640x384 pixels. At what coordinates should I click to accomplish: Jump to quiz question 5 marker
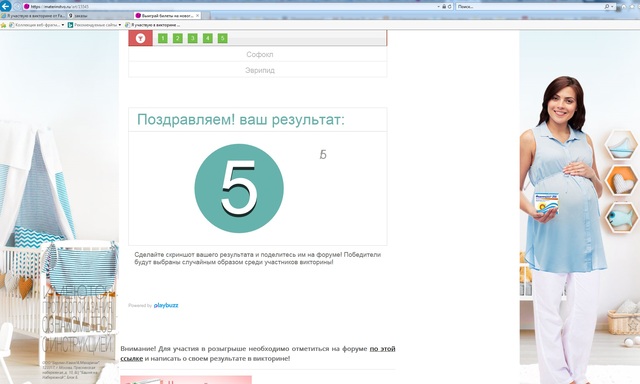(x=222, y=38)
